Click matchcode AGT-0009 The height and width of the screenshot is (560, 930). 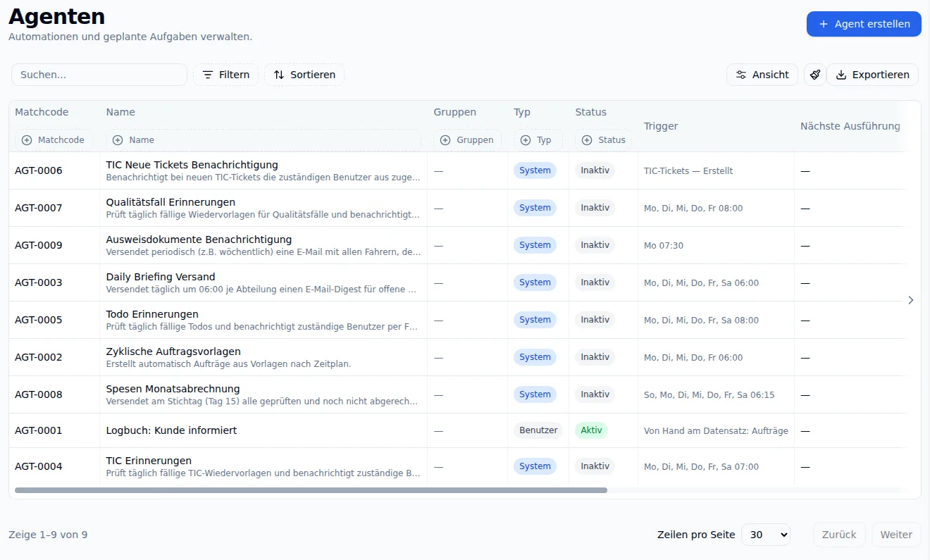39,245
